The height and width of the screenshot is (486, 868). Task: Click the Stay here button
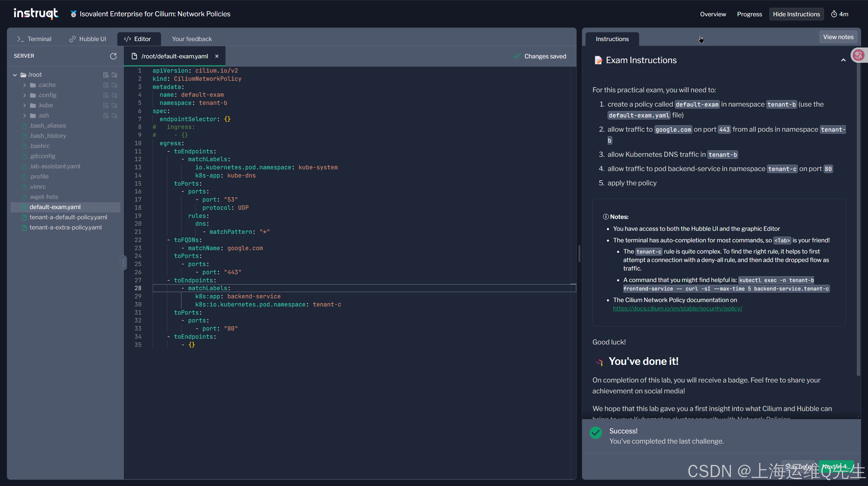click(798, 467)
